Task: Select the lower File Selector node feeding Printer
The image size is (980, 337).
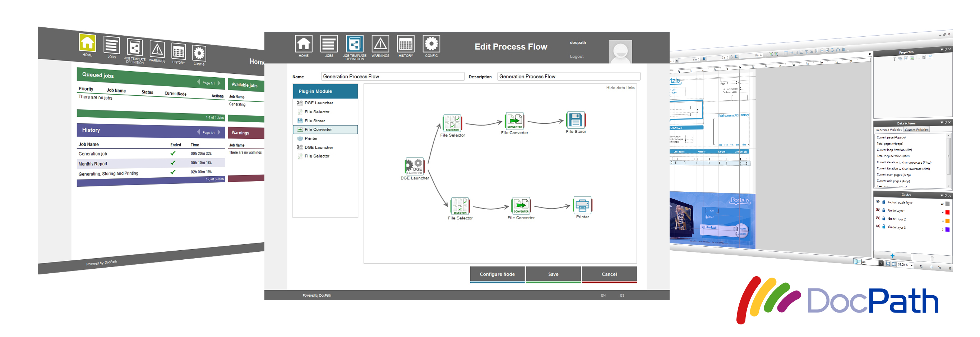Action: point(460,206)
